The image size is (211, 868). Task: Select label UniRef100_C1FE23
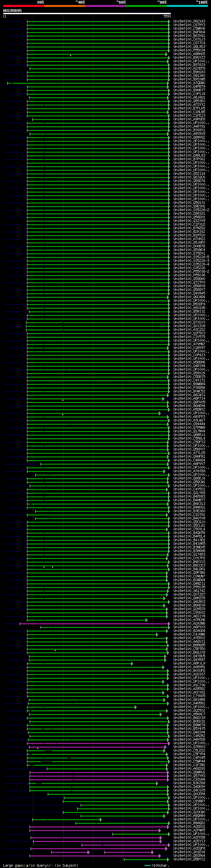click(190, 115)
